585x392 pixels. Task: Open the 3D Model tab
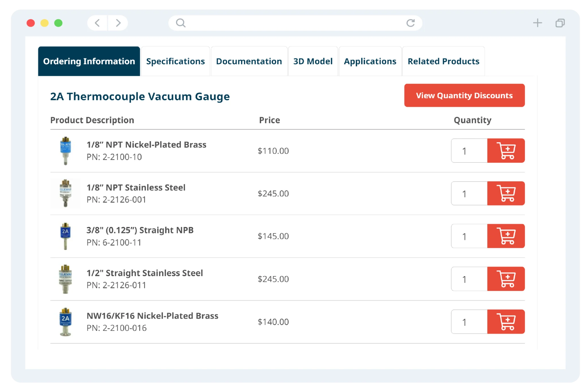point(313,61)
